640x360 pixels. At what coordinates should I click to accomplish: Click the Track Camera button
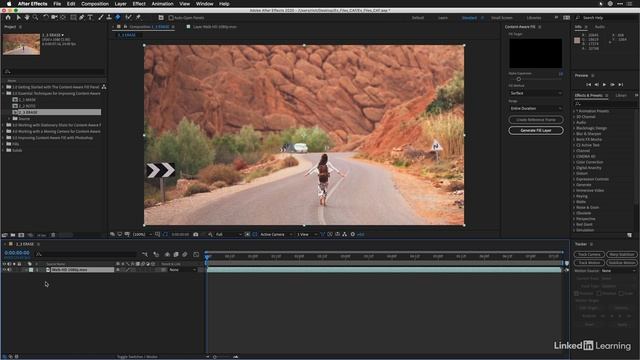tap(589, 254)
